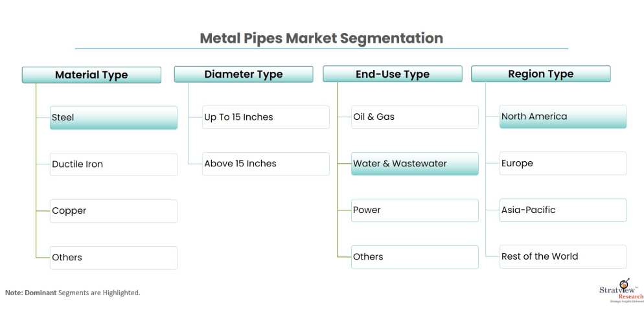Select the Asia-Pacific region box
This screenshot has height=314, width=644.
(563, 210)
